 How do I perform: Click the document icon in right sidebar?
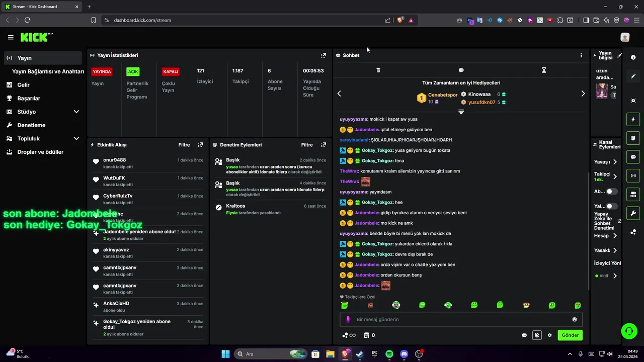coord(633,138)
